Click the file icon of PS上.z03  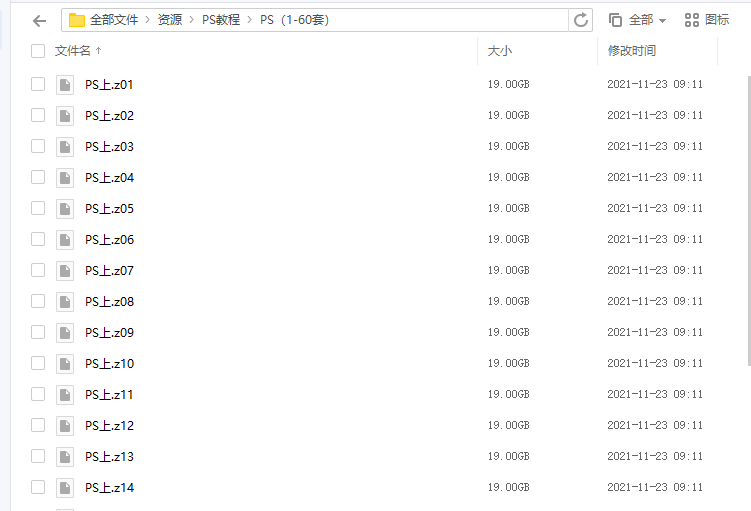(x=65, y=147)
